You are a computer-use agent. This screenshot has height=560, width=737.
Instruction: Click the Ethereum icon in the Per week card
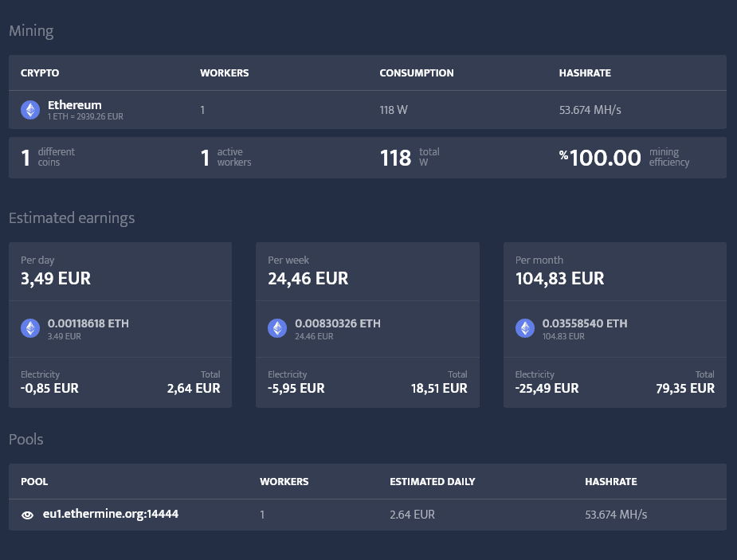(277, 328)
